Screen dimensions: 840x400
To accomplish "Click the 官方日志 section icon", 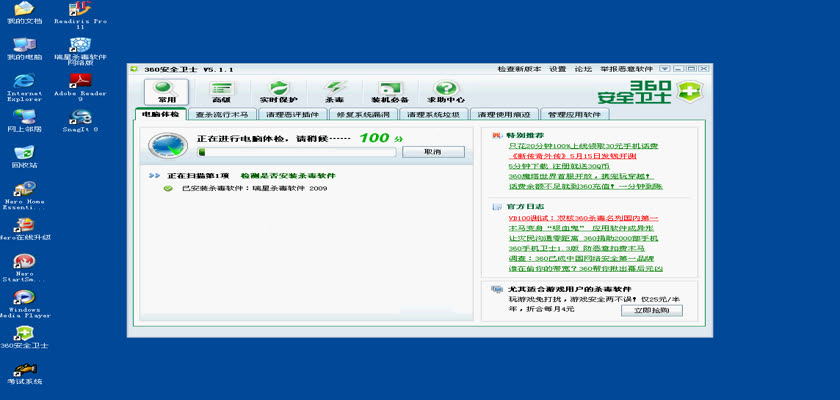I will (497, 206).
